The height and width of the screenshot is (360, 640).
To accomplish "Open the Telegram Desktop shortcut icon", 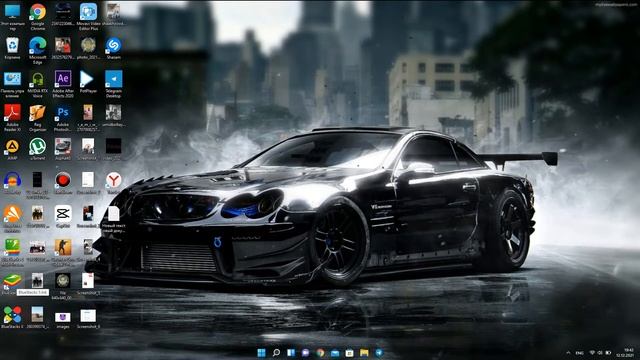I will tap(113, 79).
